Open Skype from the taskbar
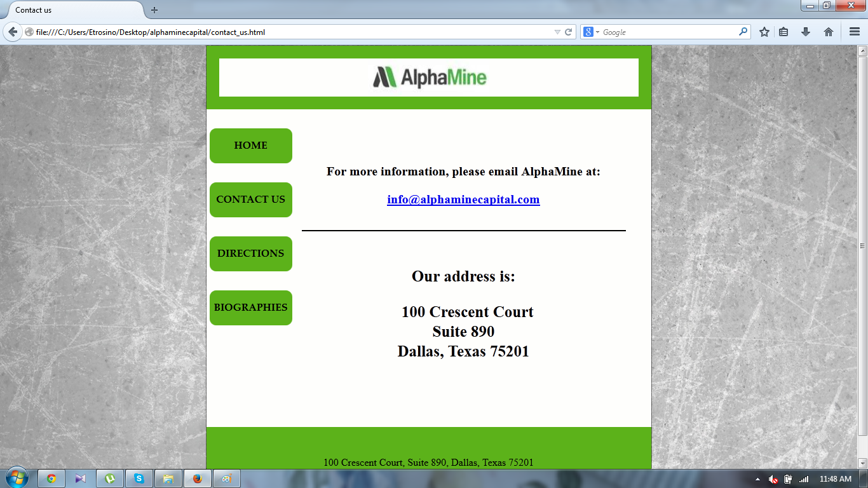Viewport: 868px width, 488px height. 139,478
